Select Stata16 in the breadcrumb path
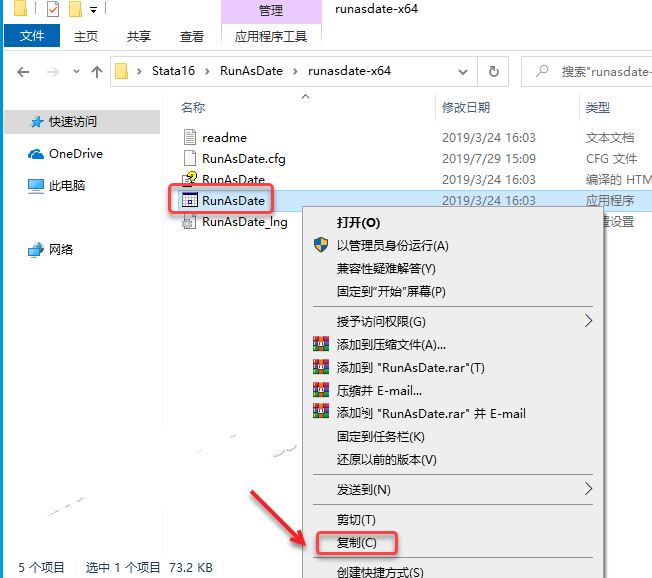The height and width of the screenshot is (578, 652). (173, 71)
